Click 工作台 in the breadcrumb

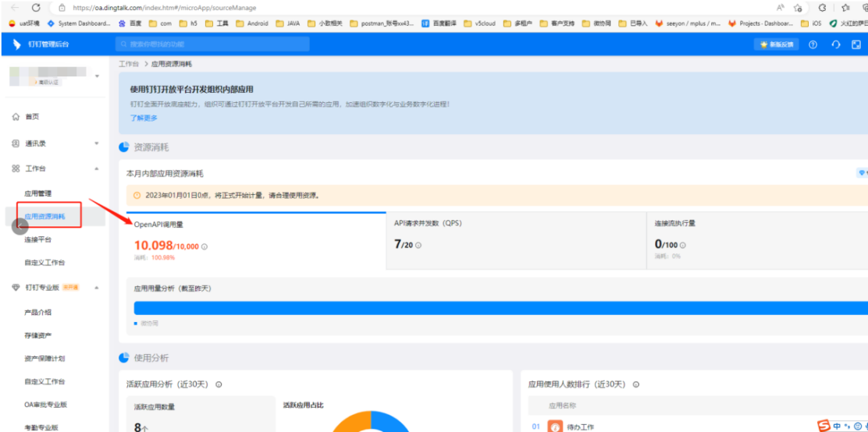coord(129,64)
